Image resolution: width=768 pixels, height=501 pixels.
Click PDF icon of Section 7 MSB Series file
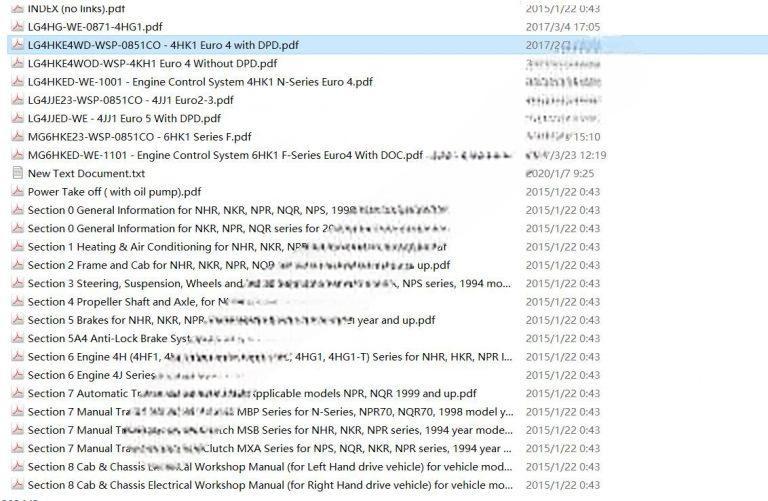tap(18, 430)
